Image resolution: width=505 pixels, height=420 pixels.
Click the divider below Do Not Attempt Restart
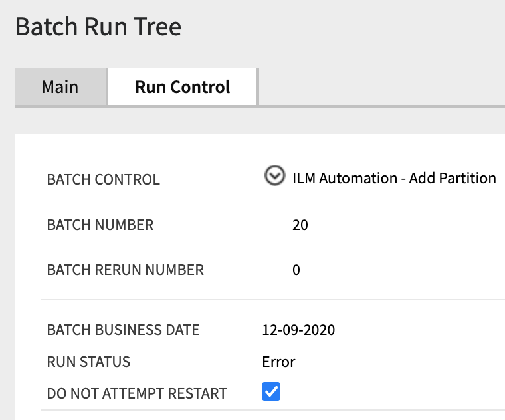click(x=266, y=410)
